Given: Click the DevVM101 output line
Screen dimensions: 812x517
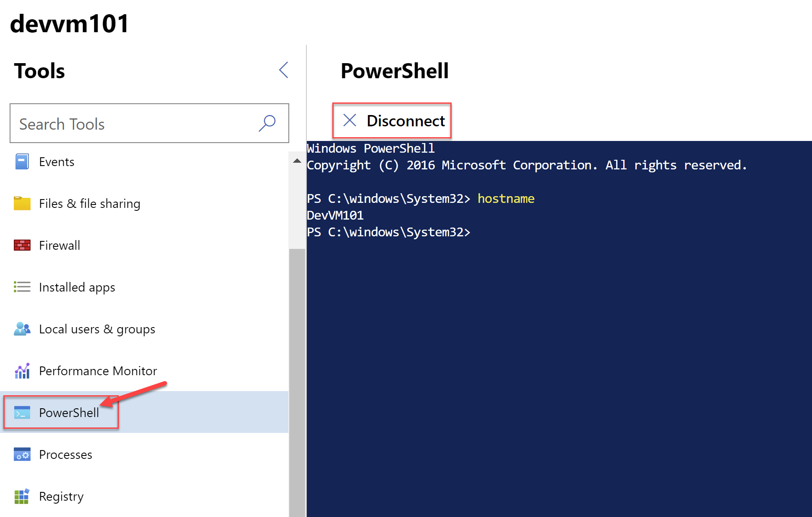Looking at the screenshot, I should (335, 215).
